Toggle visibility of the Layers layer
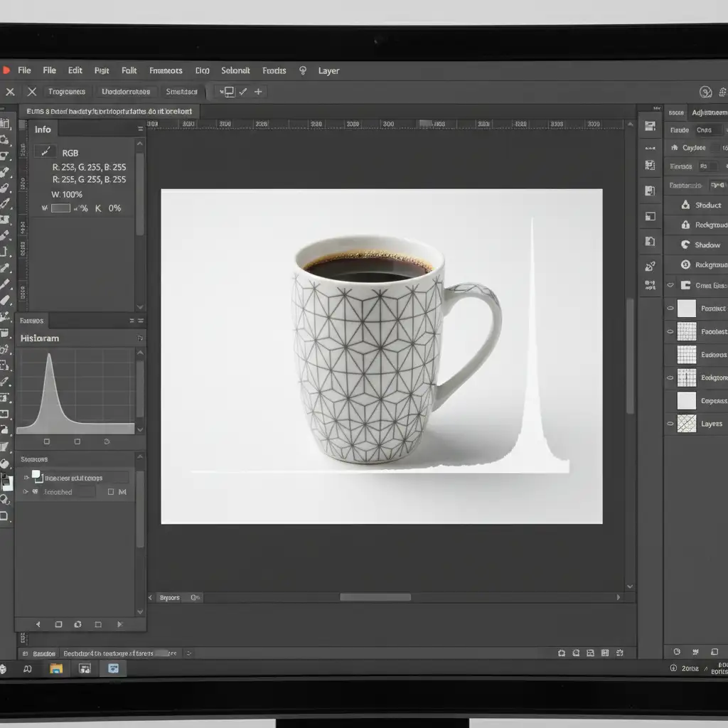The width and height of the screenshot is (728, 728). (670, 424)
